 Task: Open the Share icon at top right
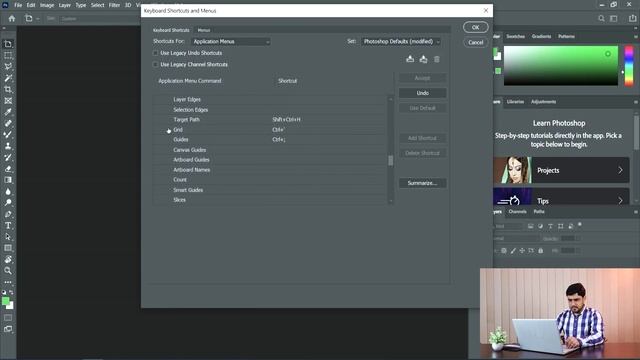[x=632, y=18]
